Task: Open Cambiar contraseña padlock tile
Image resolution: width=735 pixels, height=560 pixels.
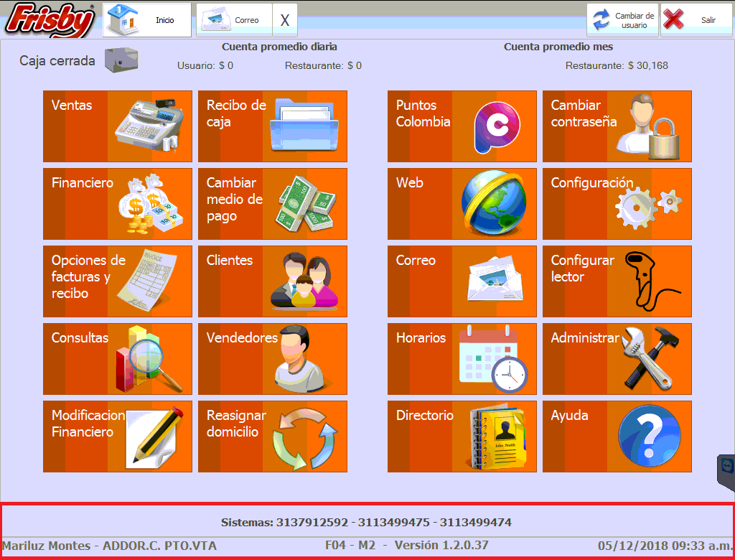Action: (617, 126)
